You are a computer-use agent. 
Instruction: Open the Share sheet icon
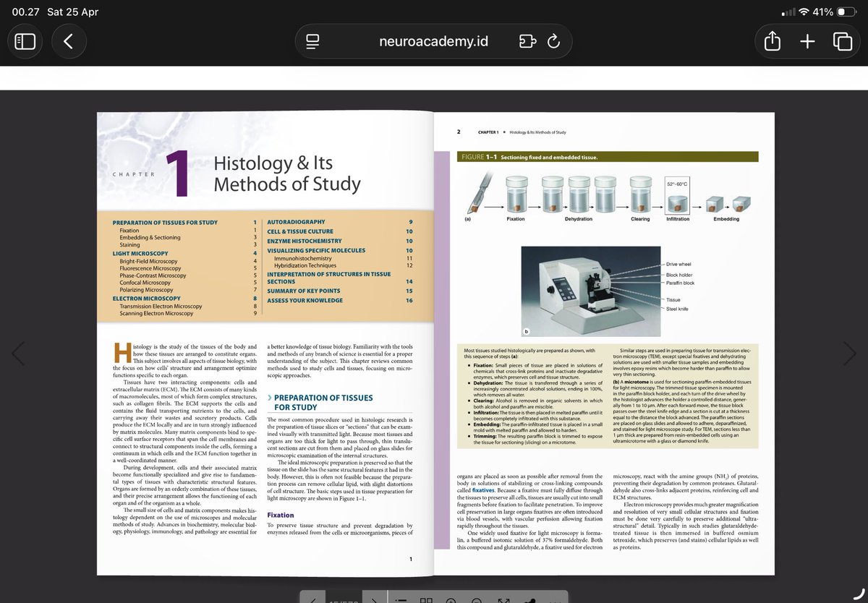click(773, 42)
